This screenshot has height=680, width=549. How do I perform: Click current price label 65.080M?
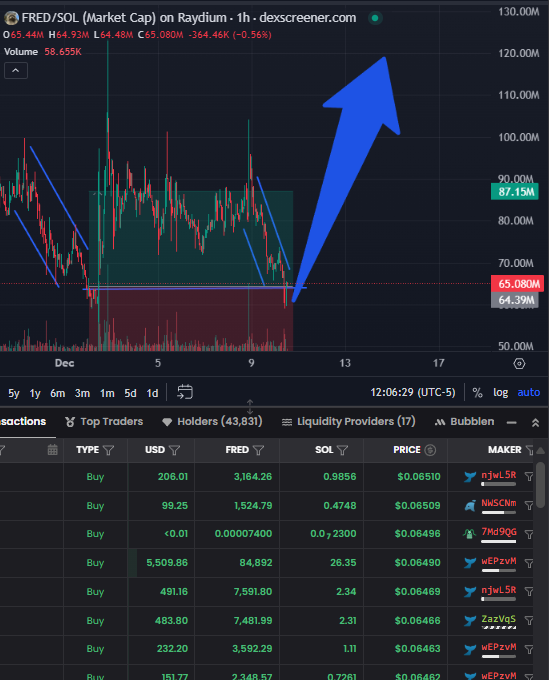coord(517,284)
